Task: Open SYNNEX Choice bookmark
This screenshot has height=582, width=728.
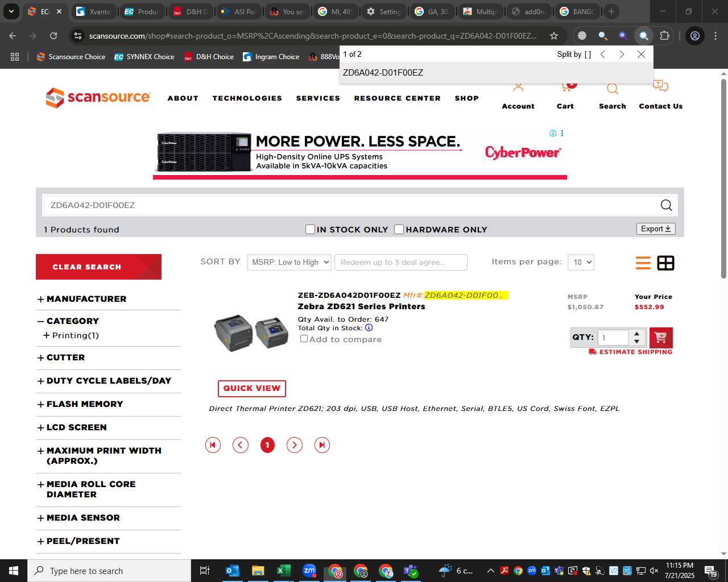Action: 144,57
